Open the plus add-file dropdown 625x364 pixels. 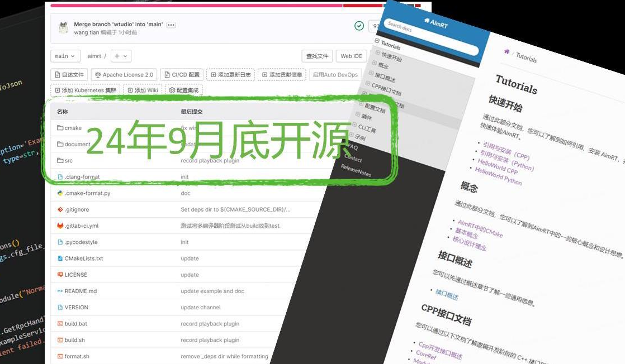point(121,56)
